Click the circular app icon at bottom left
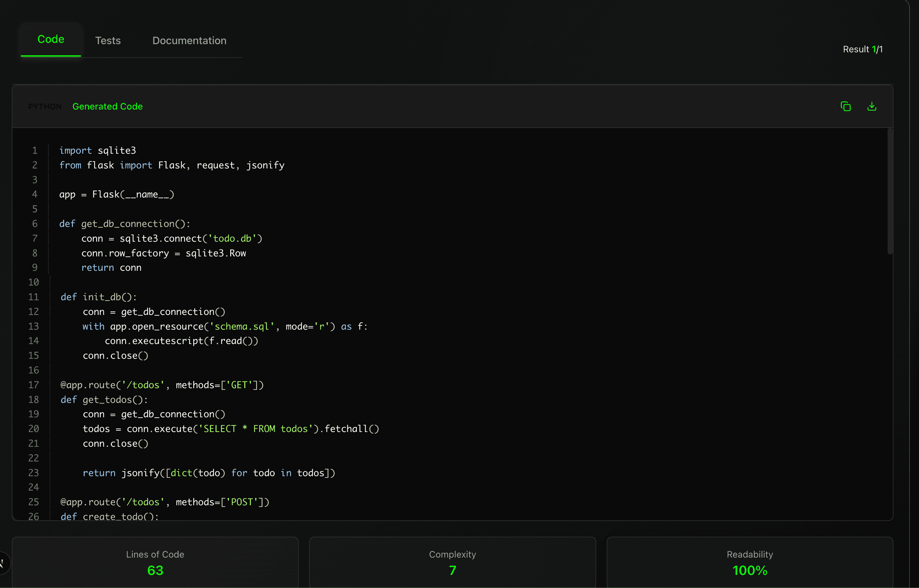This screenshot has width=919, height=588. (2, 562)
